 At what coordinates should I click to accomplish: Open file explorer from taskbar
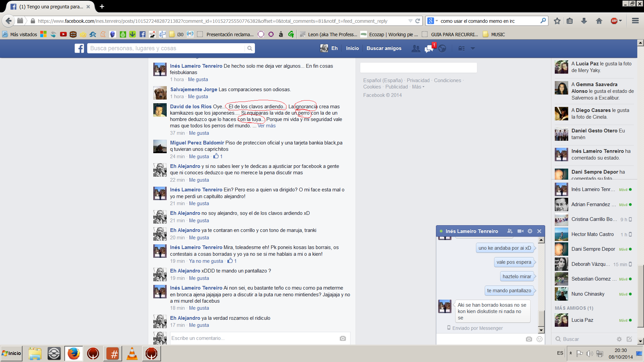pos(35,354)
